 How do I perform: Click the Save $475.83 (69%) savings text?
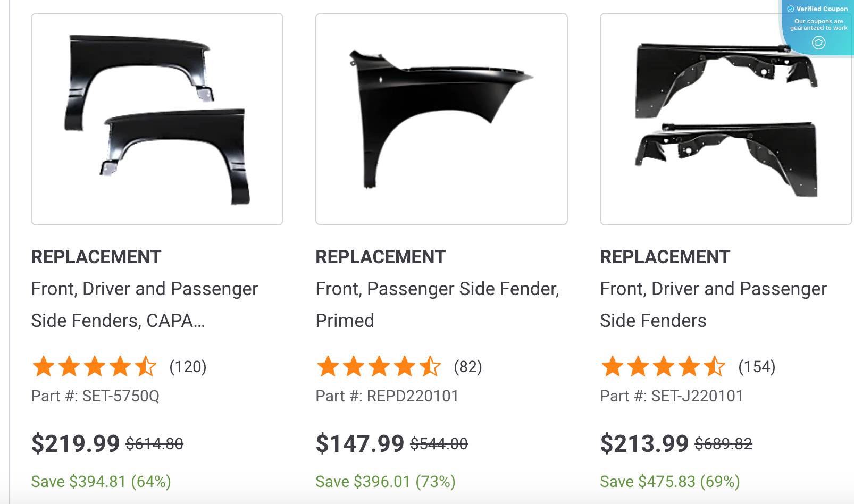click(670, 481)
